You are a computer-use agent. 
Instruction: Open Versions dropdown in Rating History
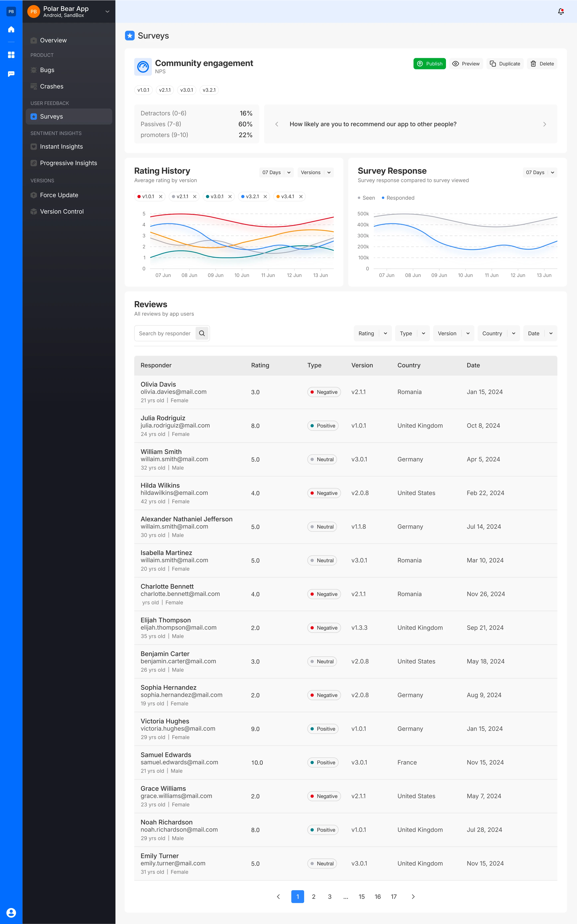pyautogui.click(x=316, y=173)
